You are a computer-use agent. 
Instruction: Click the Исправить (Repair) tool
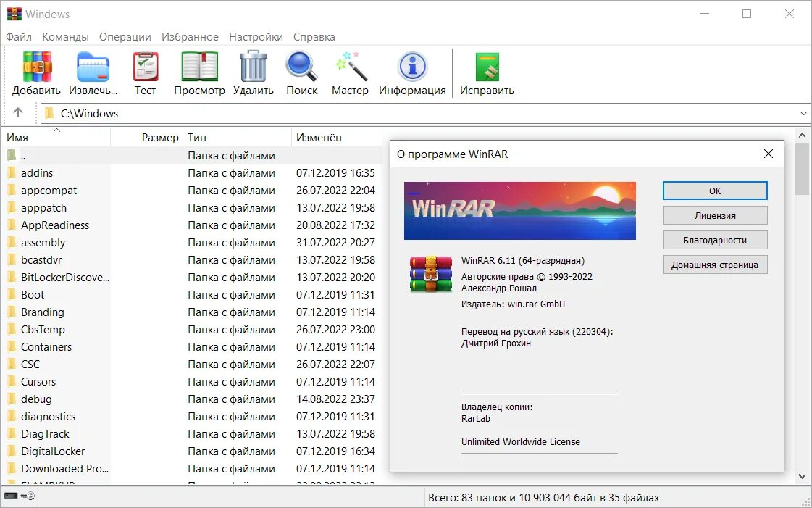pyautogui.click(x=486, y=72)
